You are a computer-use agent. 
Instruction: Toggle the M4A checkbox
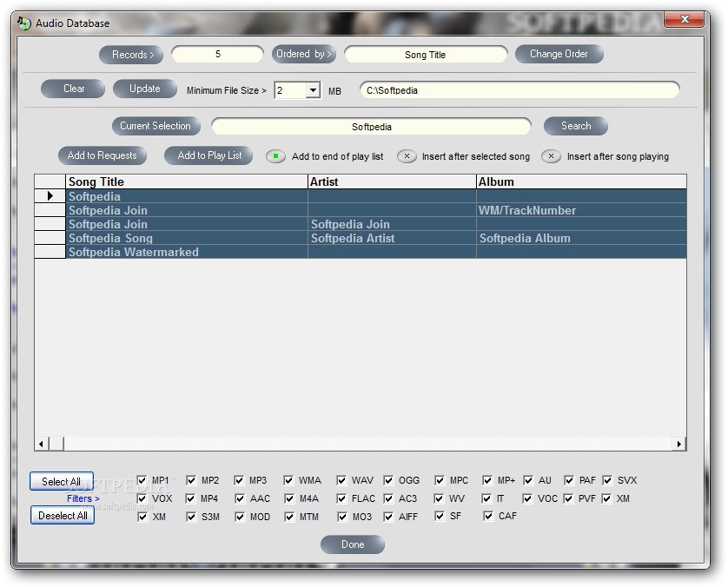tap(289, 498)
